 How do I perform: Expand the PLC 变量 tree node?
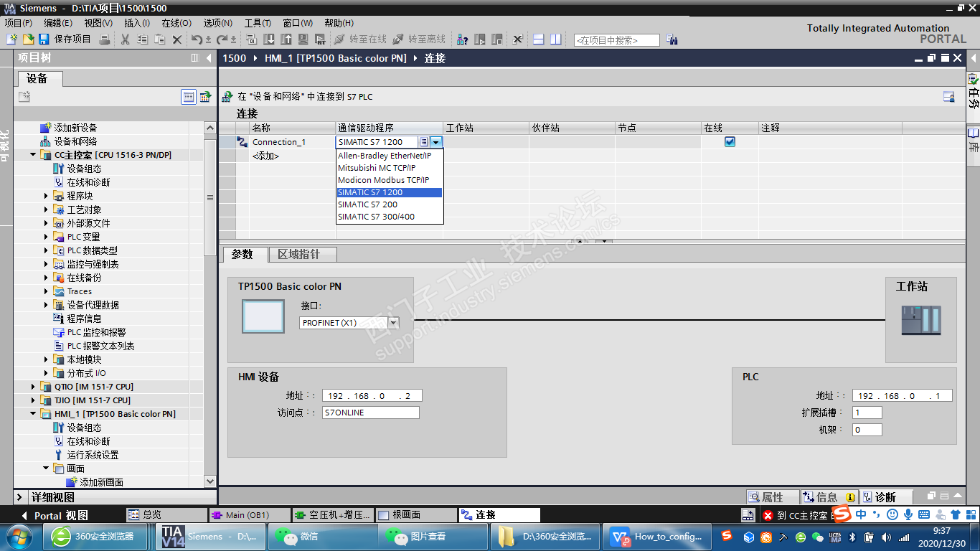(46, 237)
